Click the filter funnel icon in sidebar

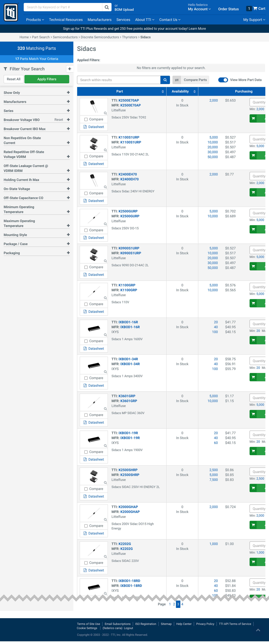5,69
